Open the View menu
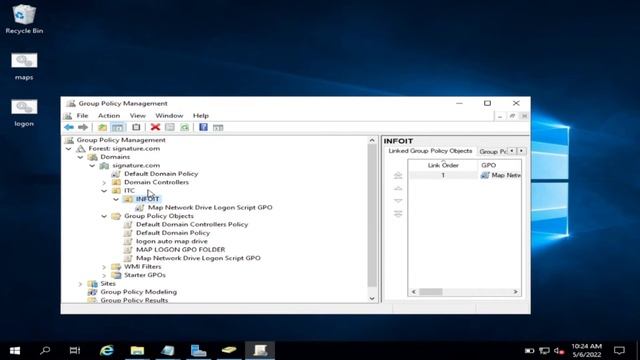This screenshot has width=640, height=360. pos(138,116)
